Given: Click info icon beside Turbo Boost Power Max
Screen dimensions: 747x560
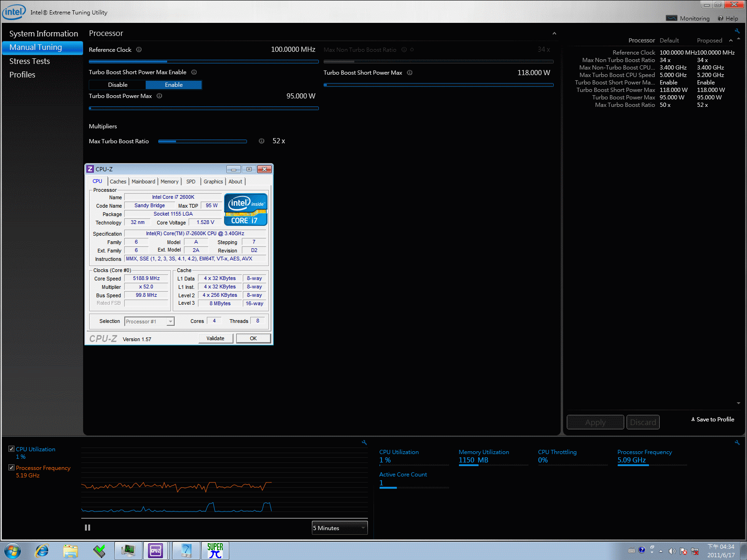Looking at the screenshot, I should point(159,96).
